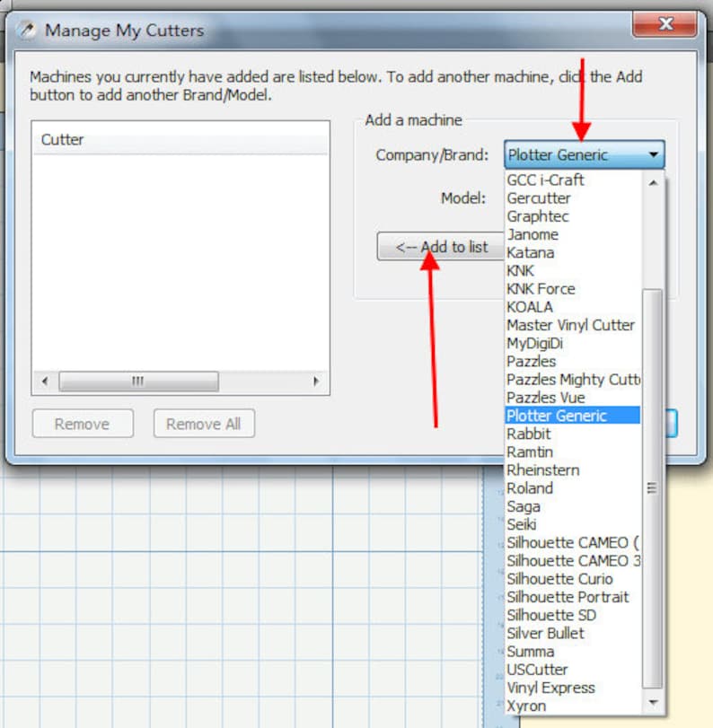Pick Silhouette Portrait from list
This screenshot has height=728, width=713.
573,597
